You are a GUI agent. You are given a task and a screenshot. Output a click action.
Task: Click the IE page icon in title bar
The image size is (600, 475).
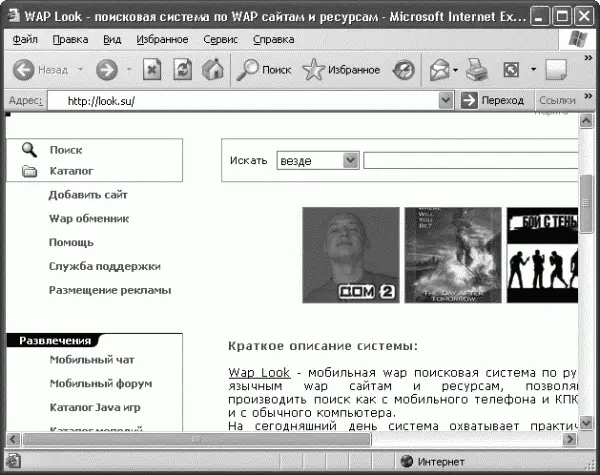(14, 16)
